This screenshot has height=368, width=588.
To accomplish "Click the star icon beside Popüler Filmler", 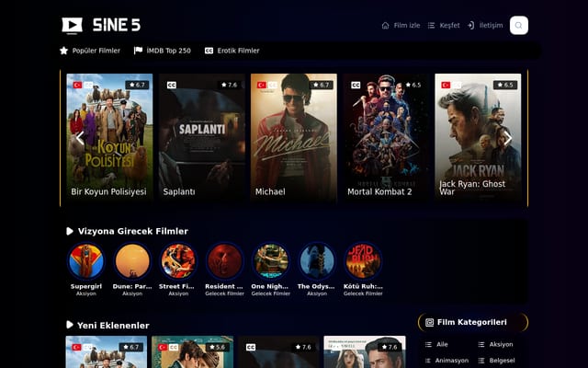I will [x=63, y=51].
